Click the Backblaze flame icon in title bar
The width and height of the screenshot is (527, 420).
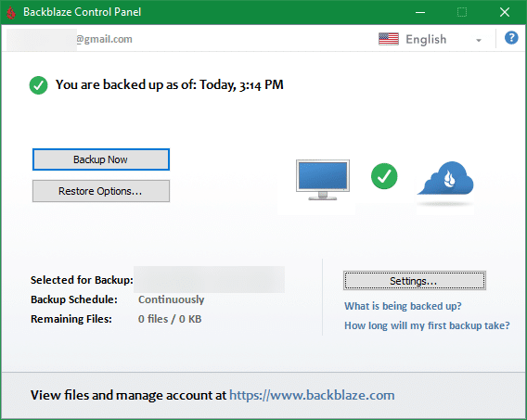pos(11,12)
